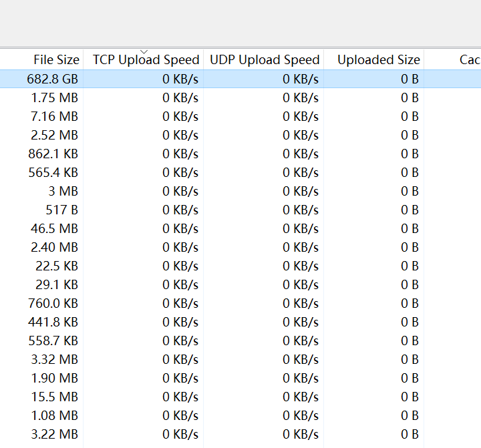Select the 565.4 KB file row
Screen dimensions: 481x448
click(x=240, y=172)
